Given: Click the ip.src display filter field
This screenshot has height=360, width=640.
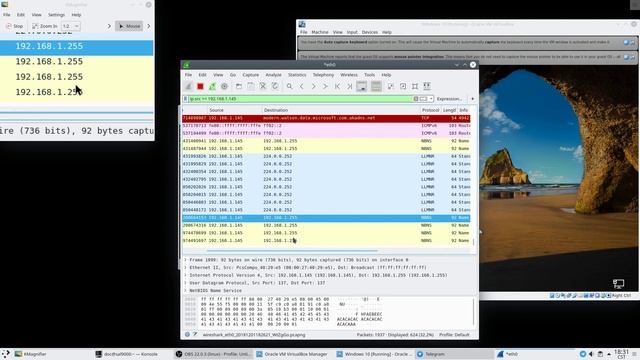Looking at the screenshot, I should click(x=300, y=99).
